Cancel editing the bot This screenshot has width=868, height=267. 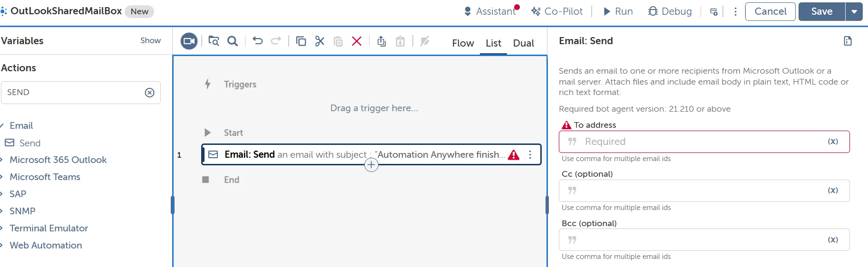tap(770, 11)
